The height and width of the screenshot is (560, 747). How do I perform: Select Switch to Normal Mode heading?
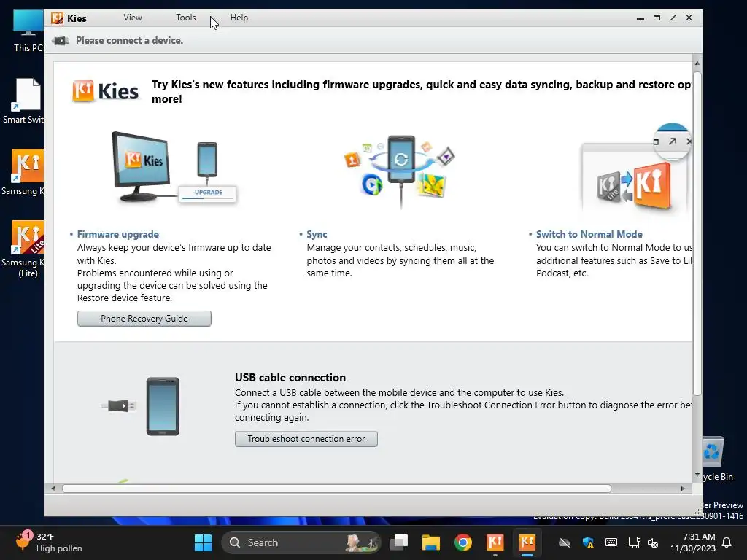[589, 234]
